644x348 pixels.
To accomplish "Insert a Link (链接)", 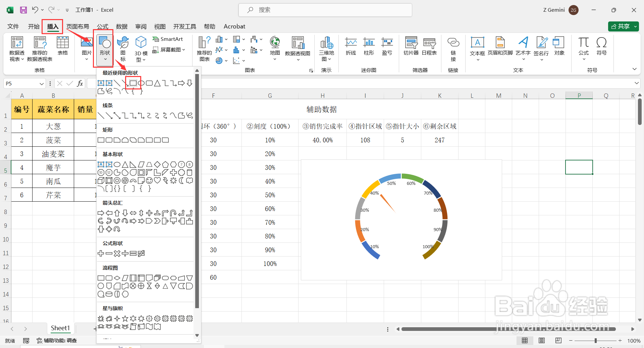I will click(453, 49).
